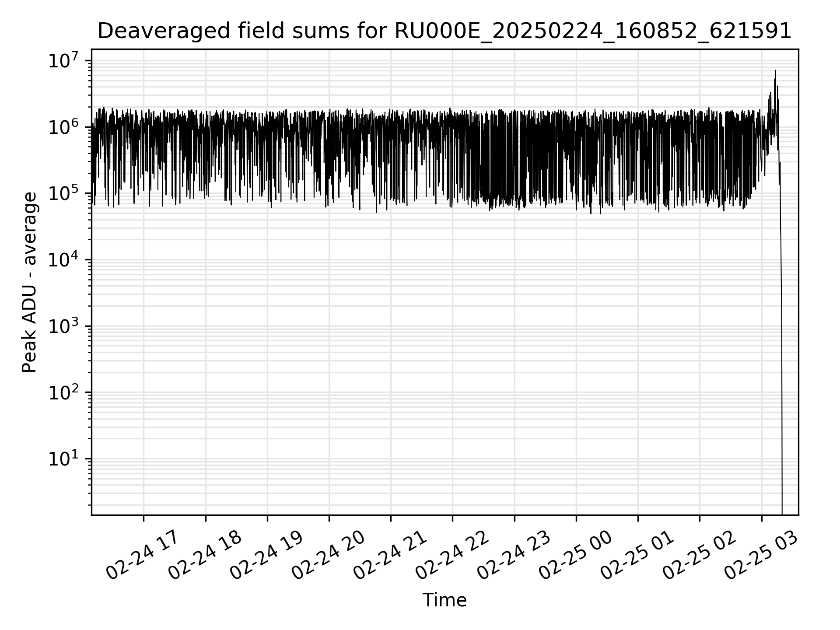The width and height of the screenshot is (840, 630).
Task: Click x-axis tick label '02-24 18'
Action: click(x=205, y=555)
